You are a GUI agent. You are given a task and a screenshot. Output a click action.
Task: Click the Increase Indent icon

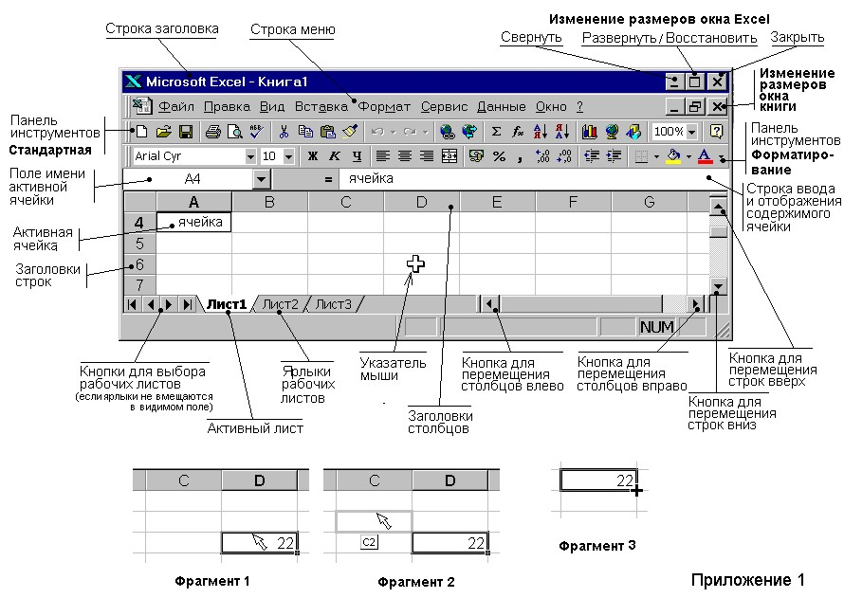[614, 156]
